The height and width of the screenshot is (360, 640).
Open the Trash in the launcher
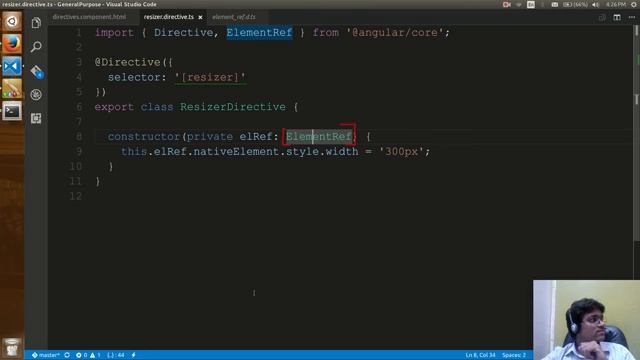(x=12, y=347)
